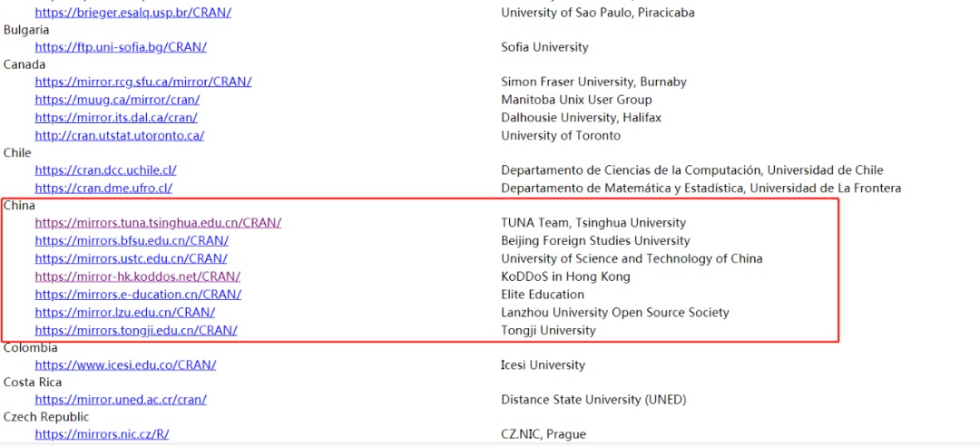The height and width of the screenshot is (446, 980).
Task: Open the www.icesi.edu.co CRAN link
Action: (x=125, y=364)
